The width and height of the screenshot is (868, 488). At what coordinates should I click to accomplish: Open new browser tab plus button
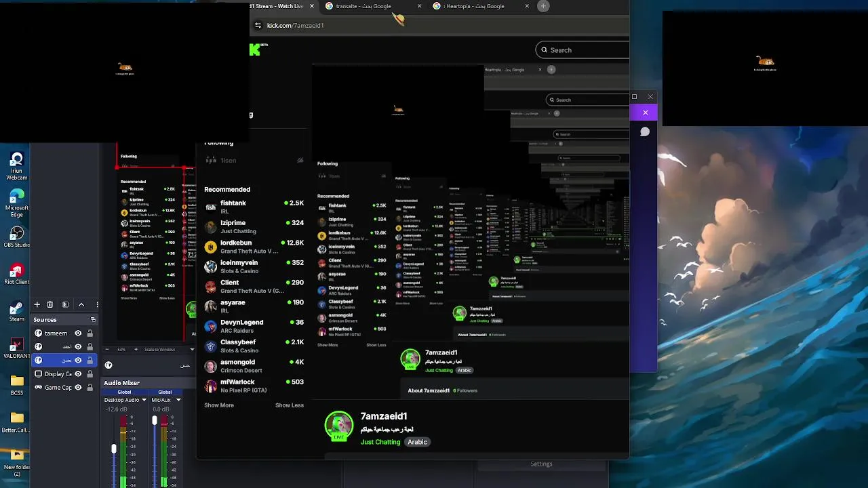543,6
